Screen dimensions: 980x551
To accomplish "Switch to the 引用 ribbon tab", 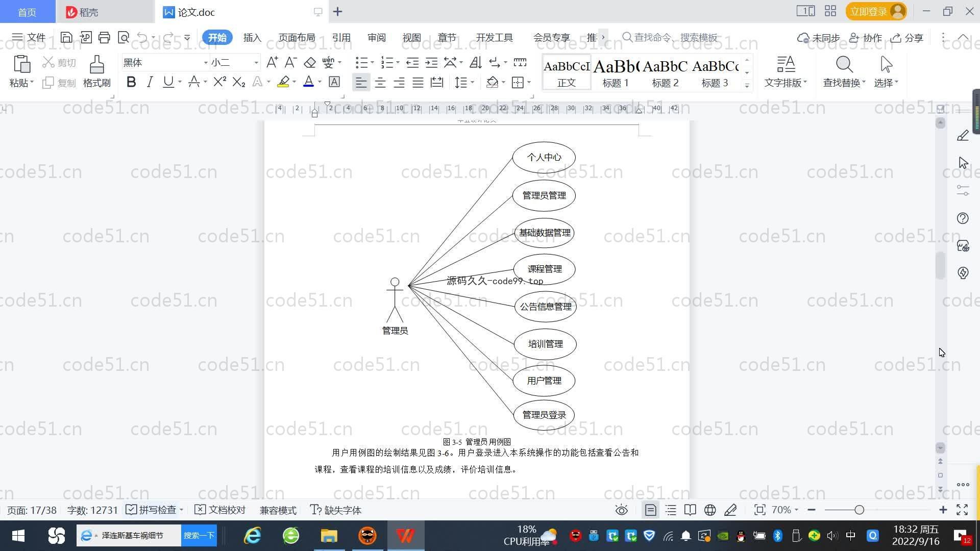I will point(341,37).
